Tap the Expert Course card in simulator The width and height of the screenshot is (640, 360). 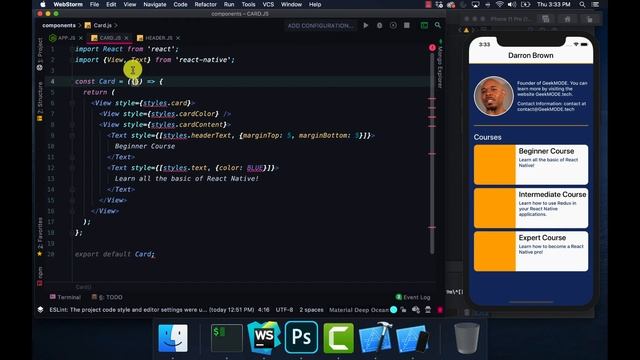(x=531, y=251)
